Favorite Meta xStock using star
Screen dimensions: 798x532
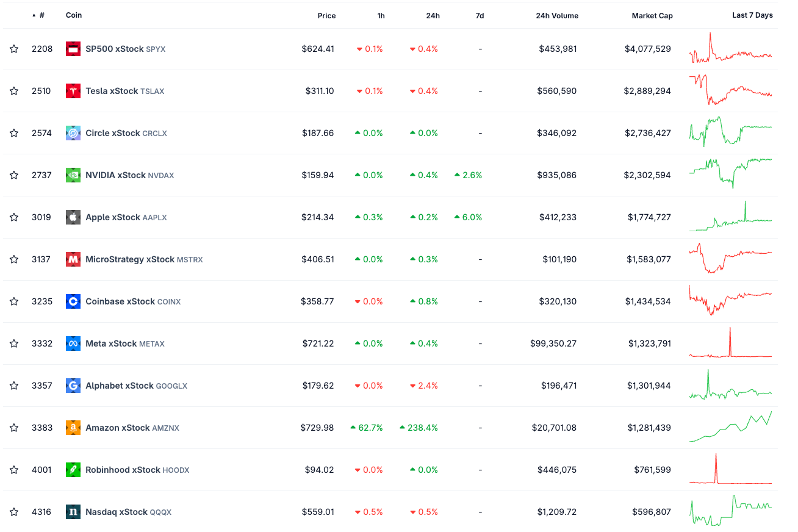(x=14, y=343)
